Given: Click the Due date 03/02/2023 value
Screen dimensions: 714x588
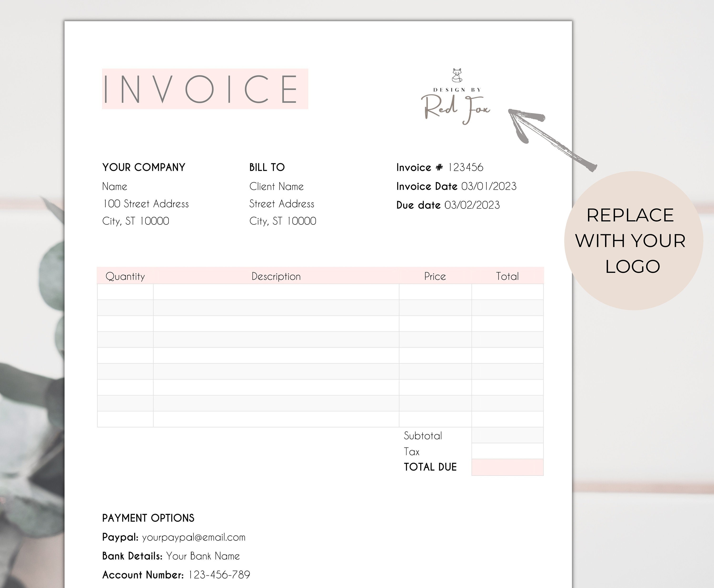Looking at the screenshot, I should (x=472, y=205).
